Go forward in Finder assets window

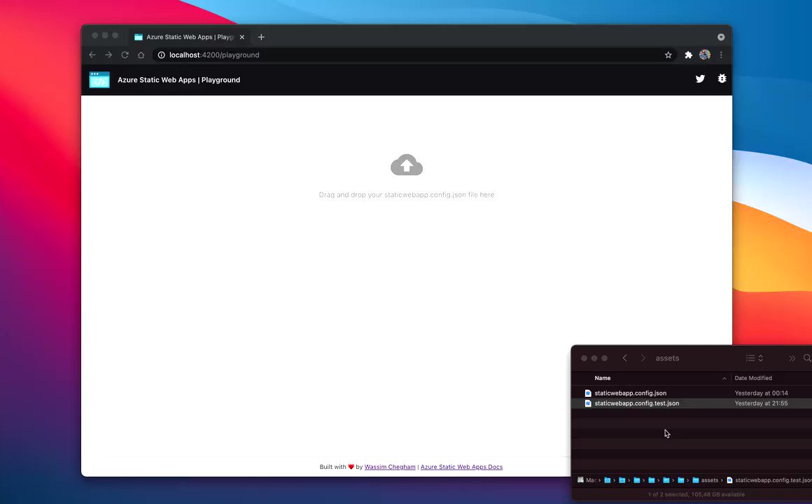(643, 358)
